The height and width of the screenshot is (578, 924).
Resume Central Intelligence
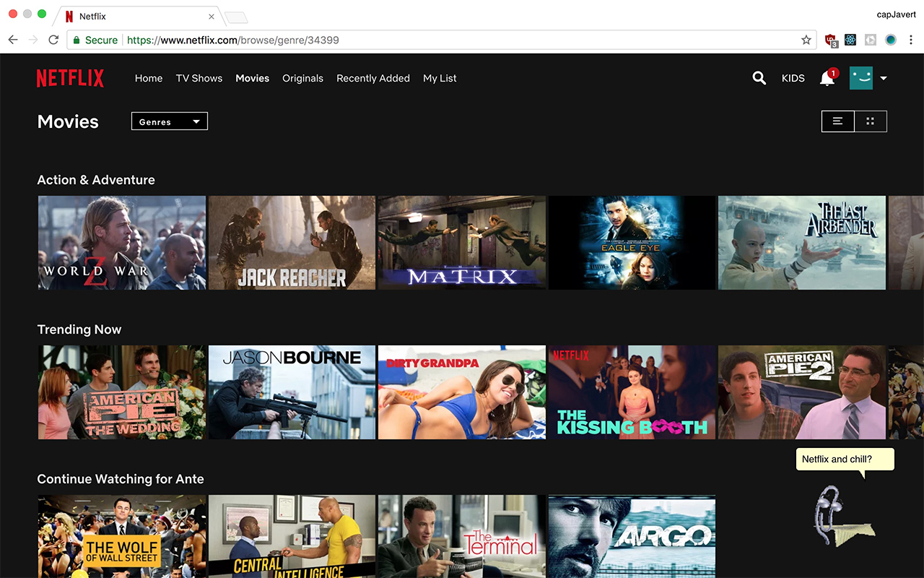click(292, 536)
